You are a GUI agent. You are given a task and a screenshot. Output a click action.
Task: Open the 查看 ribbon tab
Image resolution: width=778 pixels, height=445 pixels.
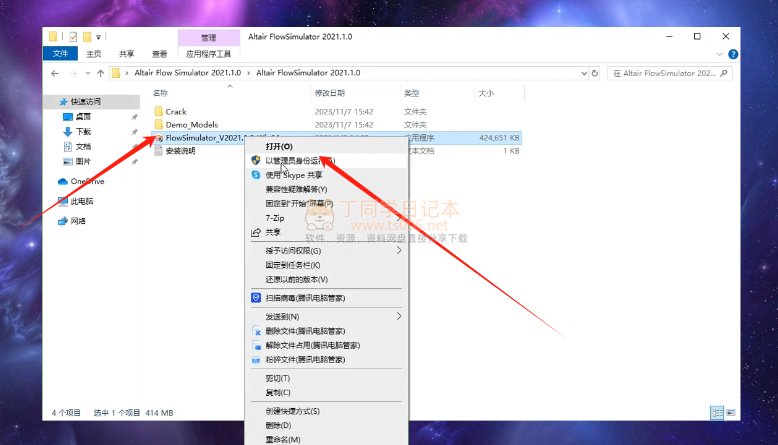tap(159, 54)
